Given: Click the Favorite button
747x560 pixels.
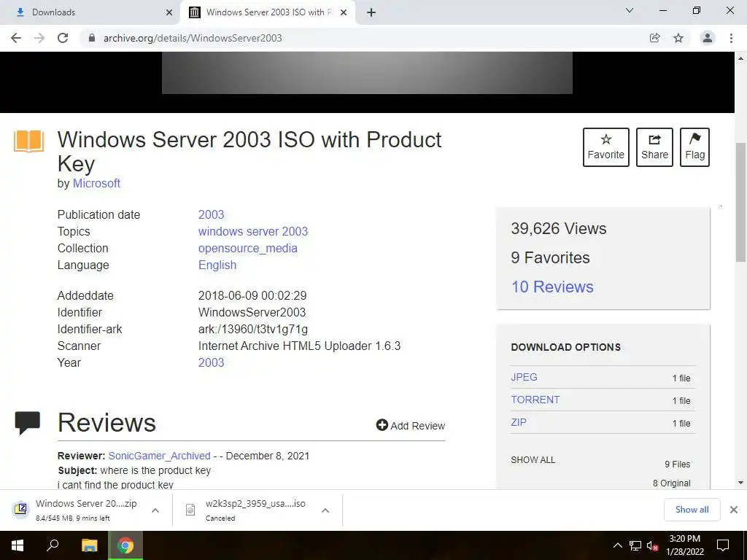Looking at the screenshot, I should tap(606, 147).
